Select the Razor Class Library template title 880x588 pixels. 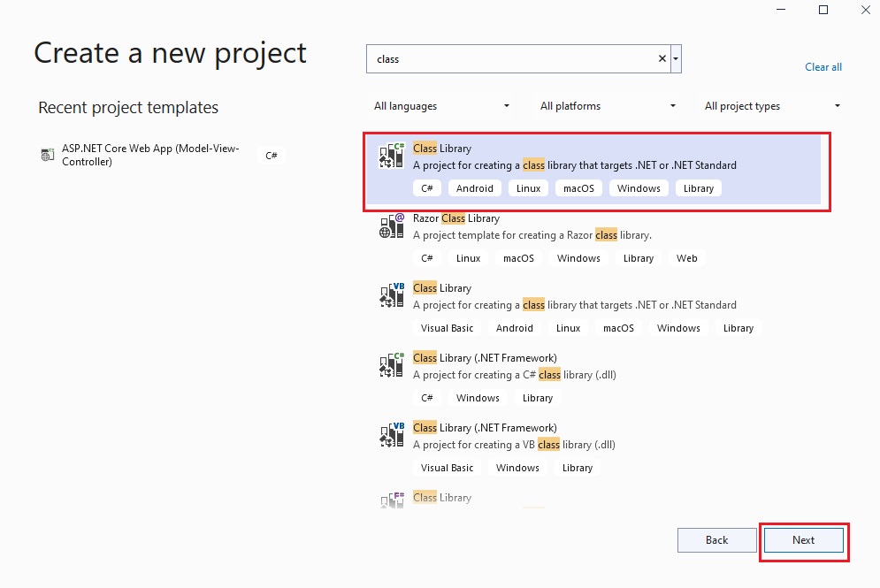pyautogui.click(x=455, y=218)
